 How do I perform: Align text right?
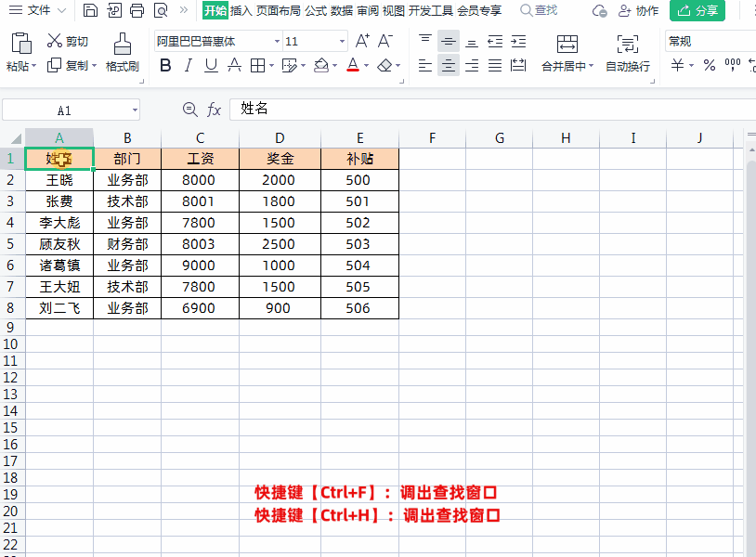(x=472, y=65)
